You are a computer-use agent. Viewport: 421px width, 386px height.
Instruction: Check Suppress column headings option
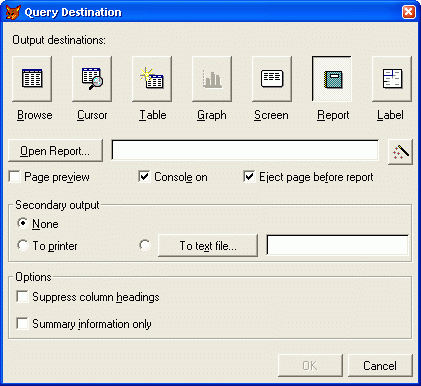22,296
